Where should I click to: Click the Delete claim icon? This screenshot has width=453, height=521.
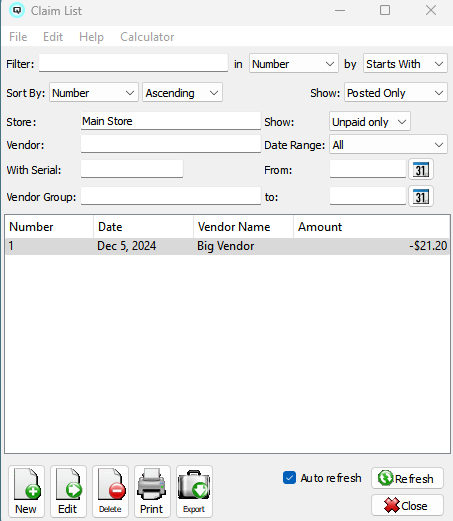(x=110, y=491)
